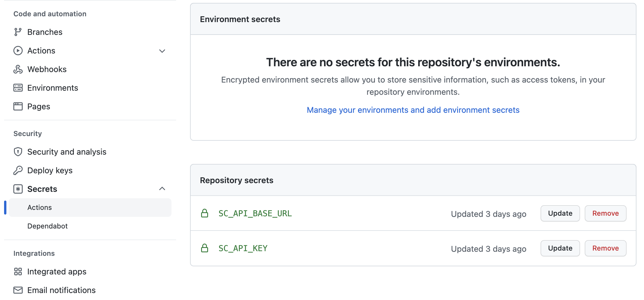Click the Branches git-branch icon

18,32
